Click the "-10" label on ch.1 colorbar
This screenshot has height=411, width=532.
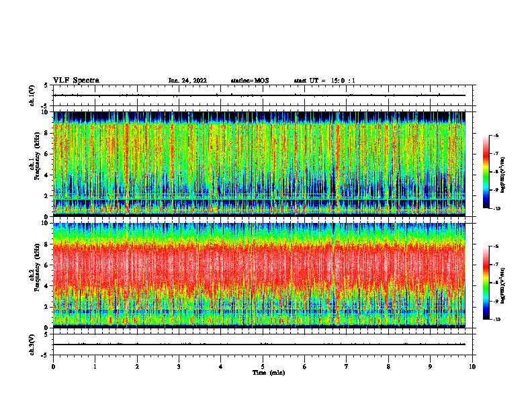(x=495, y=209)
